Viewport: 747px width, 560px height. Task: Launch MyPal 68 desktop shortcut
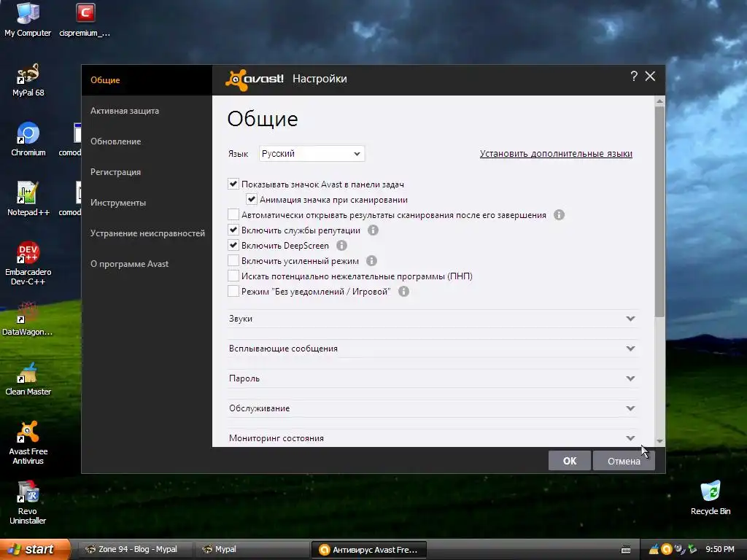28,79
